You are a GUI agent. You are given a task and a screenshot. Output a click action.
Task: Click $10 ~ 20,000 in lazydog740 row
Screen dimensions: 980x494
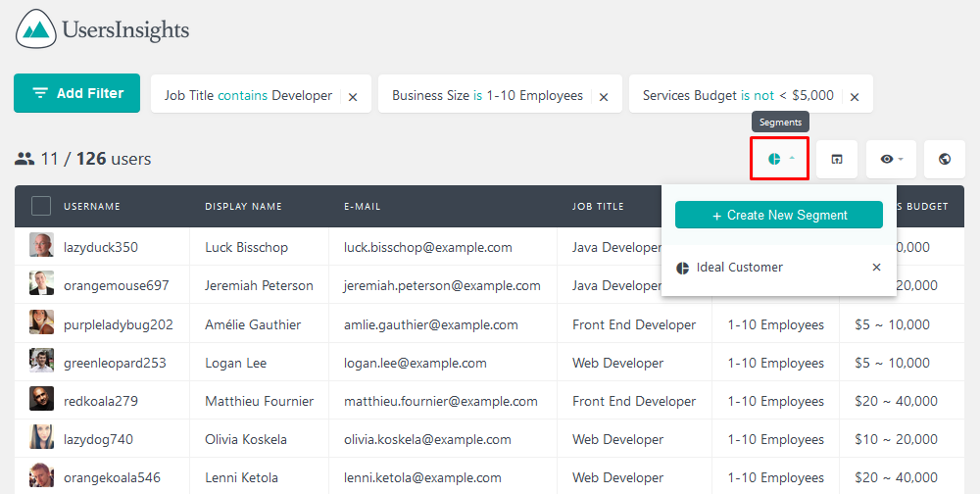click(896, 439)
